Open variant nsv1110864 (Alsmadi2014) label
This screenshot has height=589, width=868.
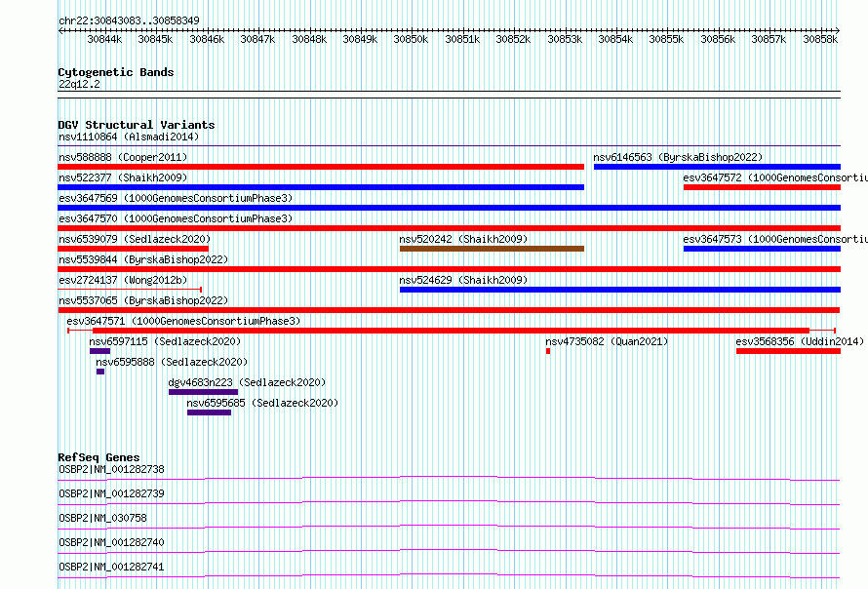tap(129, 137)
